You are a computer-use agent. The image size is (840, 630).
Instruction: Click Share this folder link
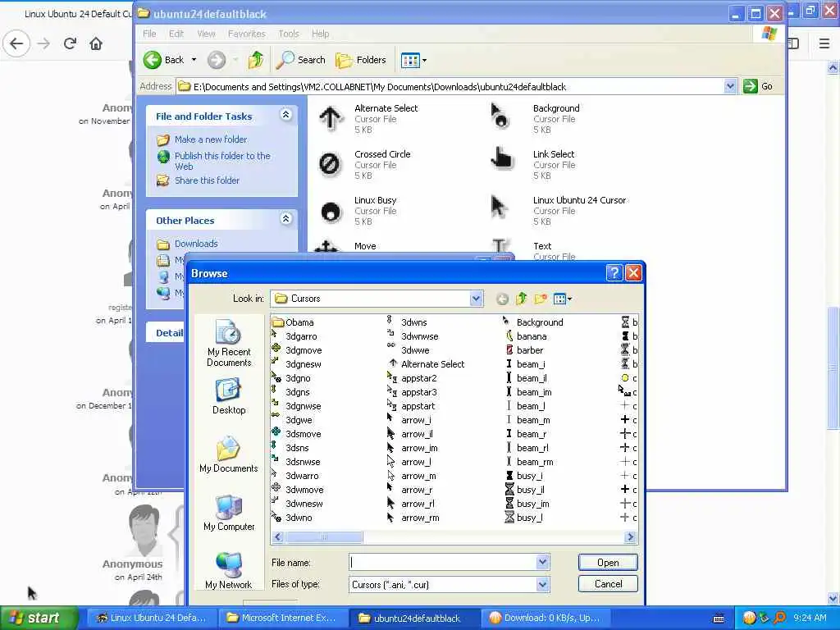tap(207, 180)
